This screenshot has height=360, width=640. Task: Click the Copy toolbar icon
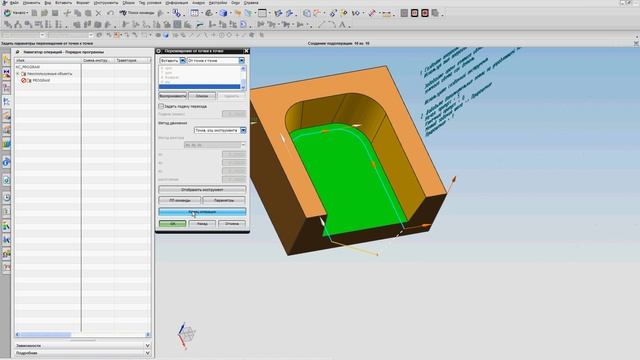tap(78, 13)
